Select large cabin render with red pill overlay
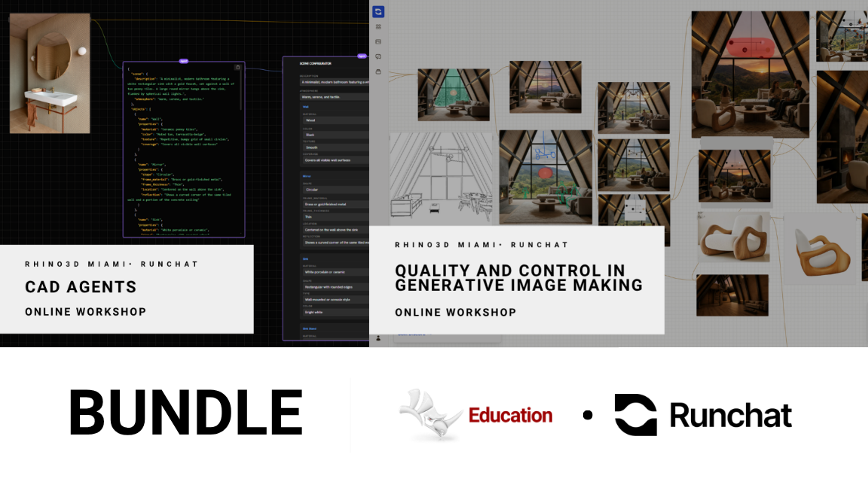The image size is (868, 488). (x=750, y=74)
